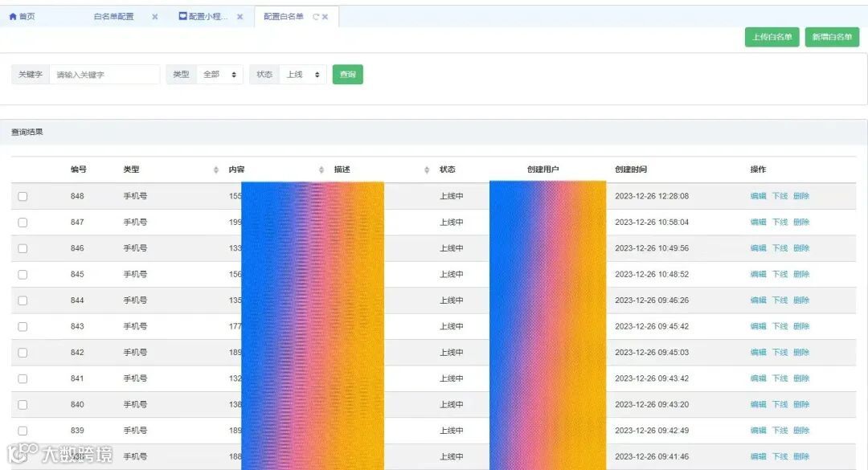Select the 上线中 status in row 846
This screenshot has width=868, height=470.
451,248
